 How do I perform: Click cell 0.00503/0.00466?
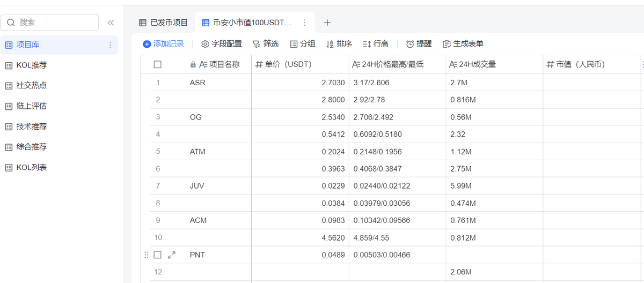398,255
